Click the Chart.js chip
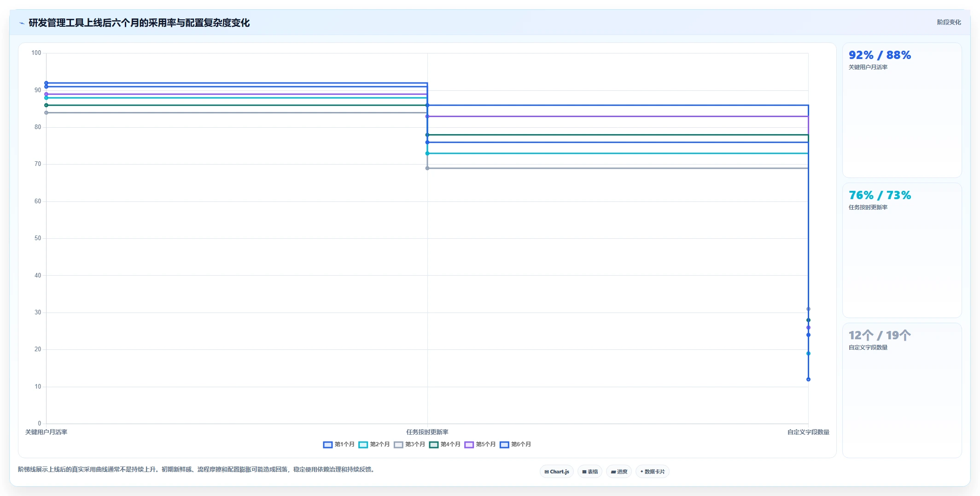Screen dimensions: 980x496 [x=557, y=472]
